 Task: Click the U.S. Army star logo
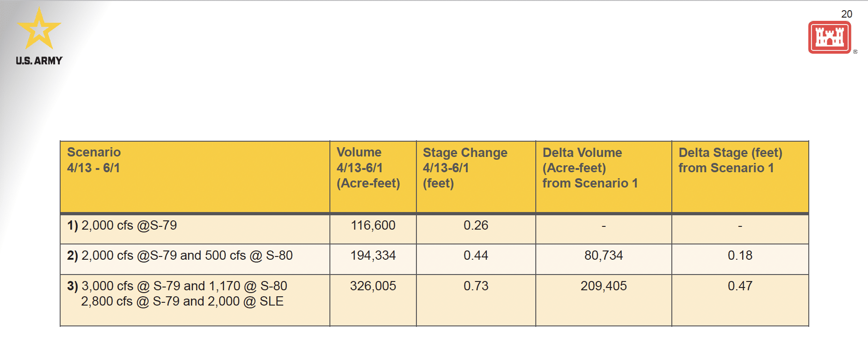(39, 30)
